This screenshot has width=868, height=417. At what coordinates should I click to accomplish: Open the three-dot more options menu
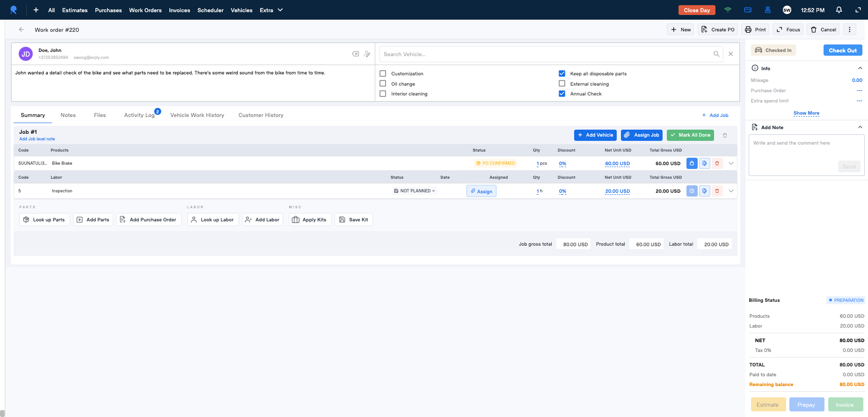[850, 29]
